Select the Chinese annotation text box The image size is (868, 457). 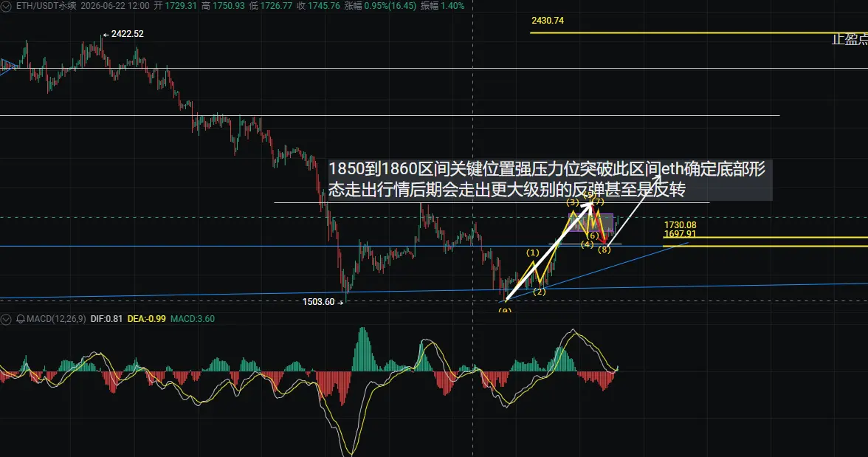click(549, 179)
